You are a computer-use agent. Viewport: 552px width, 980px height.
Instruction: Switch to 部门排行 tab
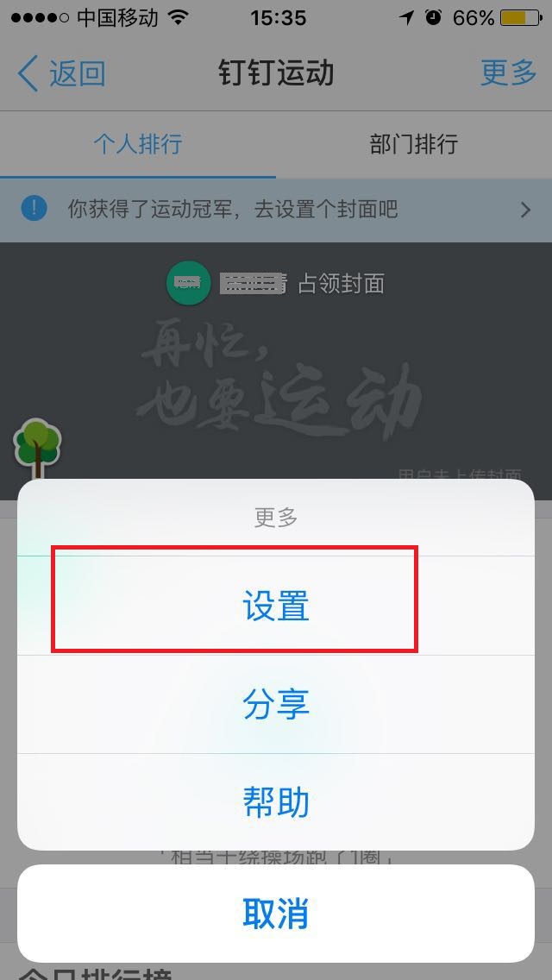(x=414, y=144)
